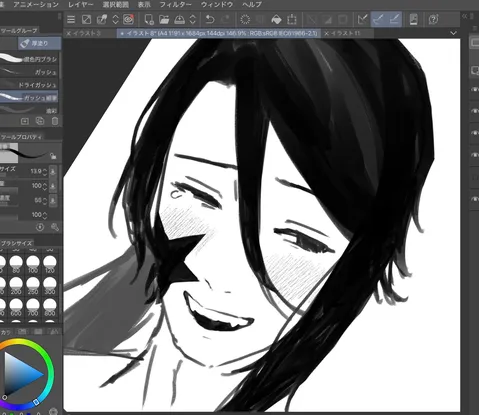Click the blue color triangle picker
Screen dimensions: 479x415
click(x=23, y=373)
